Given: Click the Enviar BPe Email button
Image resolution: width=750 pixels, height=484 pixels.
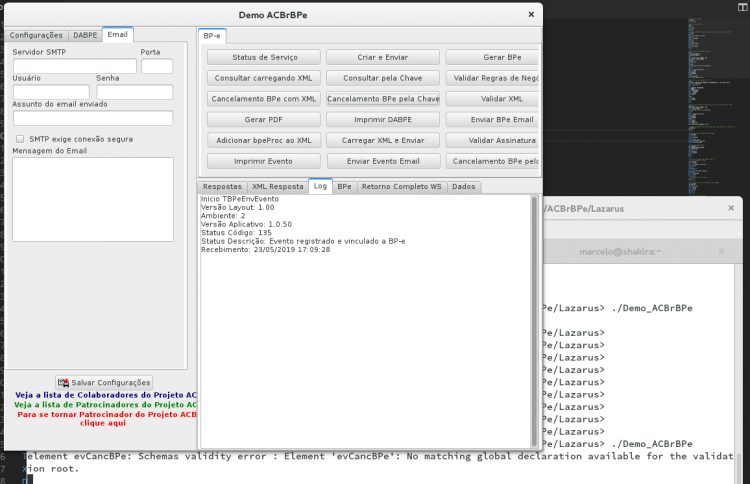Looking at the screenshot, I should tap(492, 120).
